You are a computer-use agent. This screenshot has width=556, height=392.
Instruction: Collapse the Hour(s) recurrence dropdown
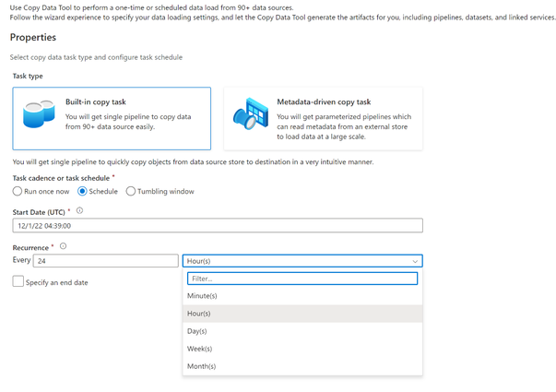(x=302, y=261)
